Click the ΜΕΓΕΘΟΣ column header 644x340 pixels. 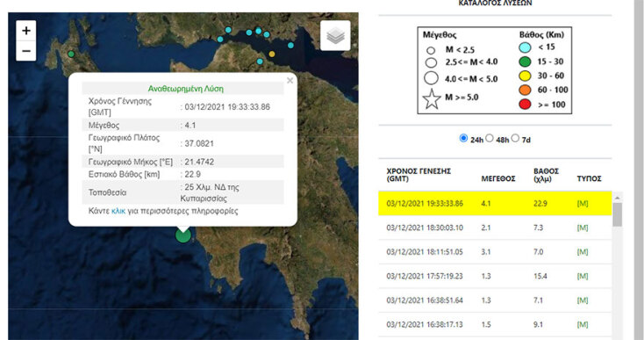498,178
